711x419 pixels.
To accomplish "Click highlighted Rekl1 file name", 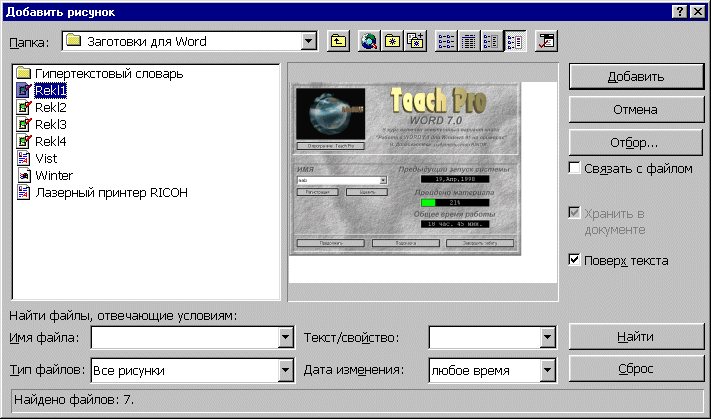I will coord(50,90).
